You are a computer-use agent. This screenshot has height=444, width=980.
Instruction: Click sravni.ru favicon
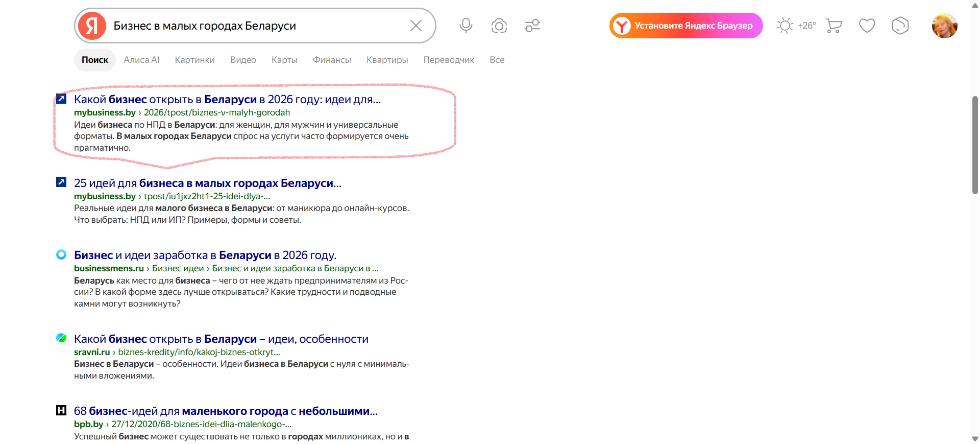pos(61,338)
